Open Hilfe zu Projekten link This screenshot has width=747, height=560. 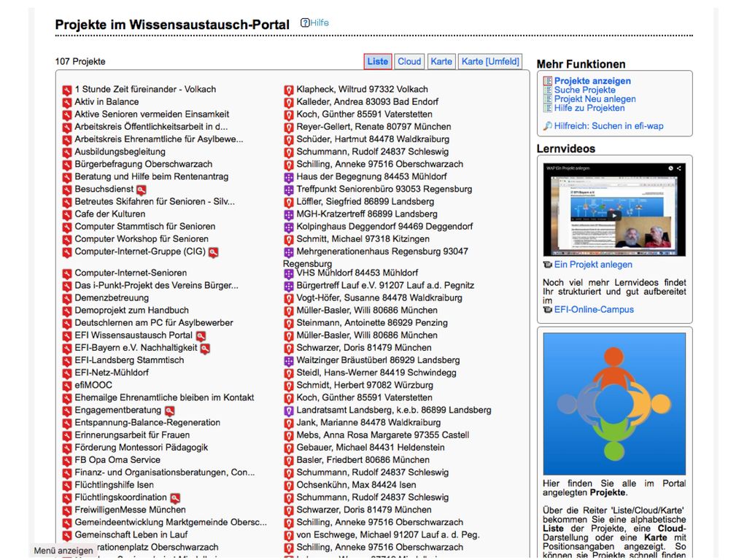[589, 108]
